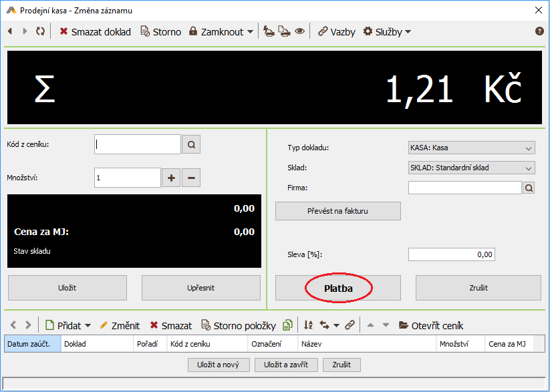Click the sort A-Z icon in items toolbar
Screen dimensions: 550x392
(308, 325)
